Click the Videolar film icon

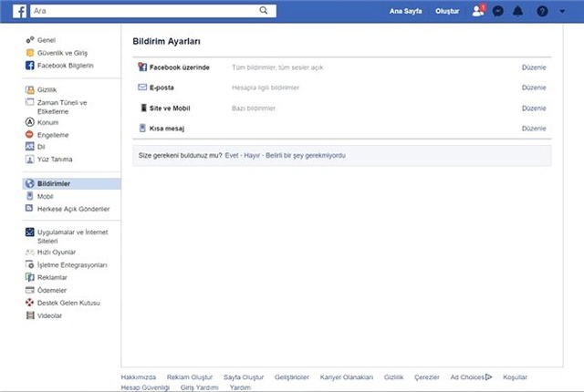30,315
